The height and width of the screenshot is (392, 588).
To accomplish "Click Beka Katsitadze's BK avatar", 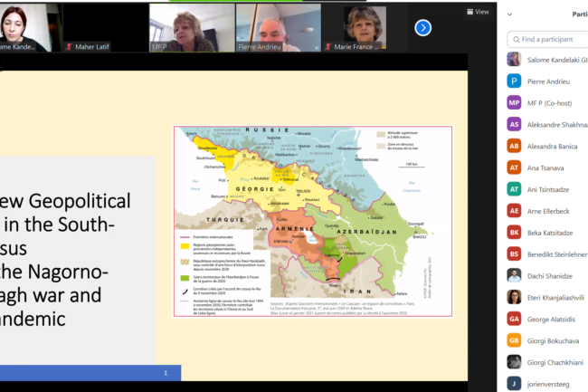I will click(514, 232).
